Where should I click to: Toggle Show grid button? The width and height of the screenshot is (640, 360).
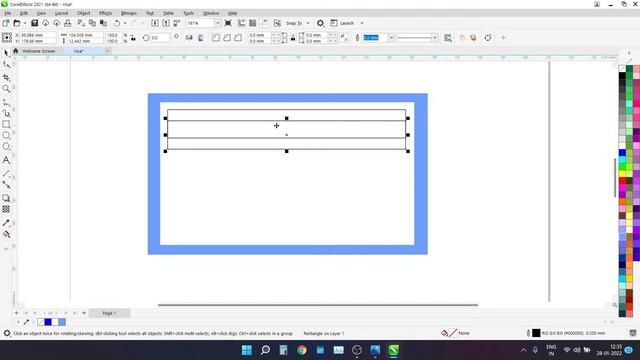253,23
